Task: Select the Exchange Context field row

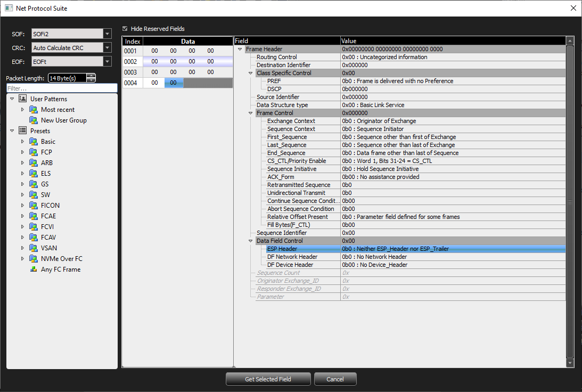Action: tap(415, 121)
